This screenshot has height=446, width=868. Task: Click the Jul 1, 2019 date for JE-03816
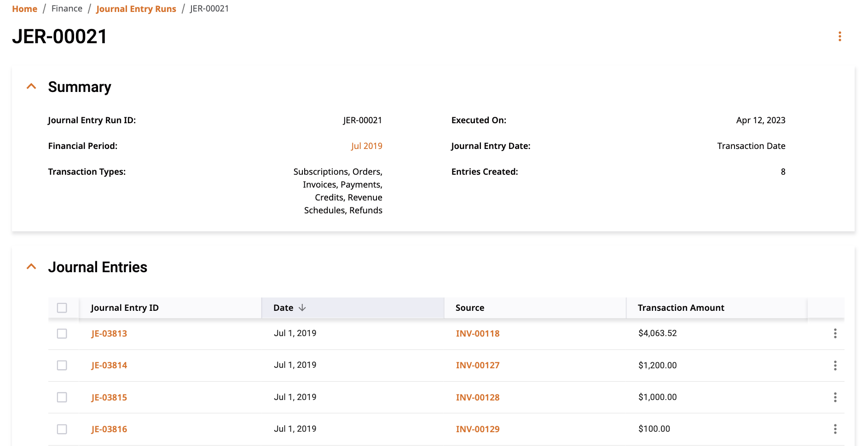[295, 429]
